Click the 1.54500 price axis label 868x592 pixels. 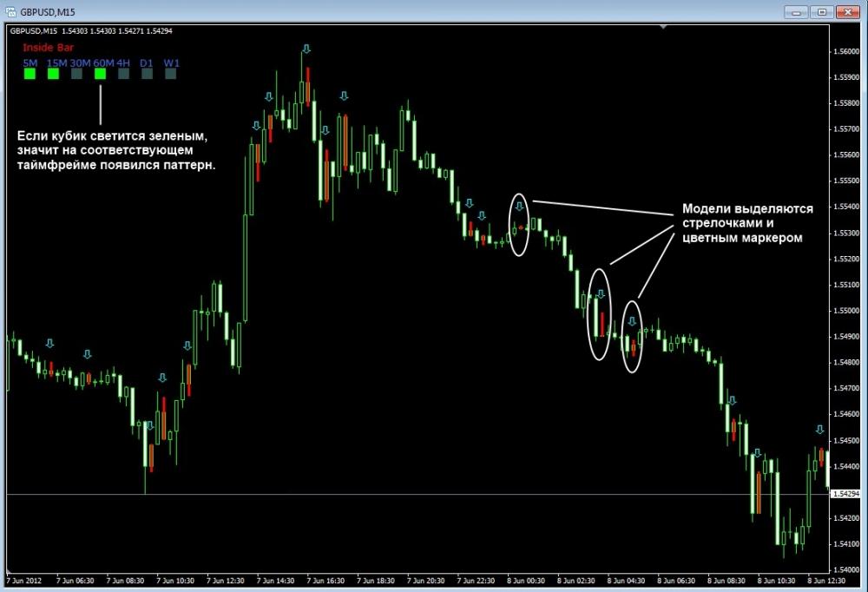[x=845, y=440]
